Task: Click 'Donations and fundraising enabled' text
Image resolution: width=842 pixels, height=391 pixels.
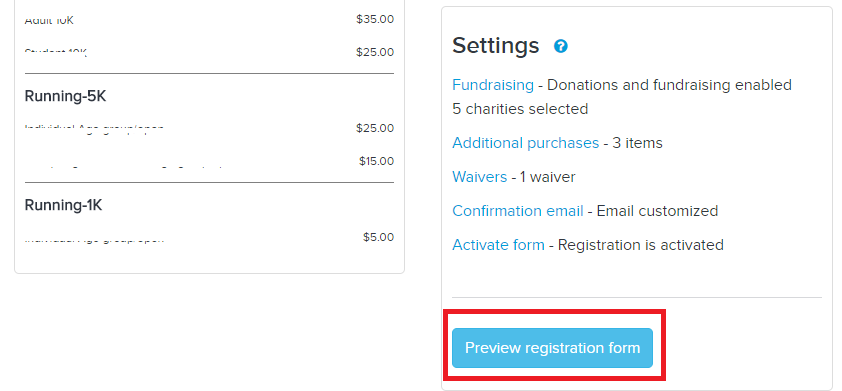Action: [670, 85]
